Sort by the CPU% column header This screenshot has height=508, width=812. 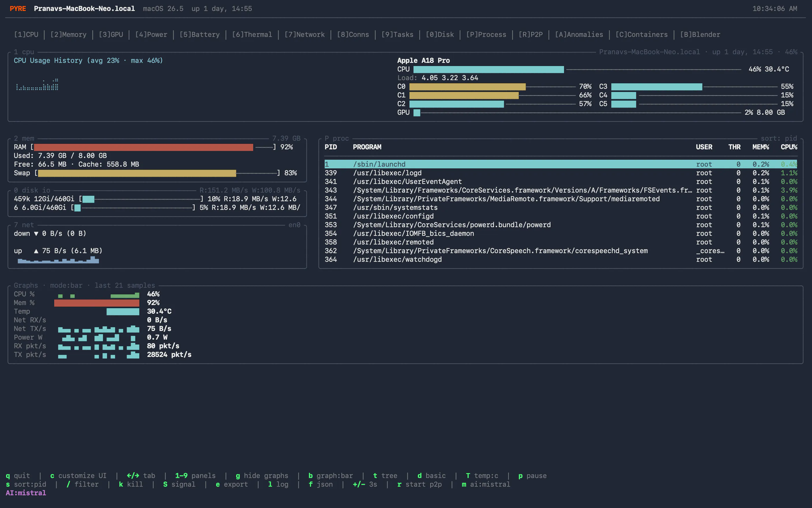click(x=789, y=147)
